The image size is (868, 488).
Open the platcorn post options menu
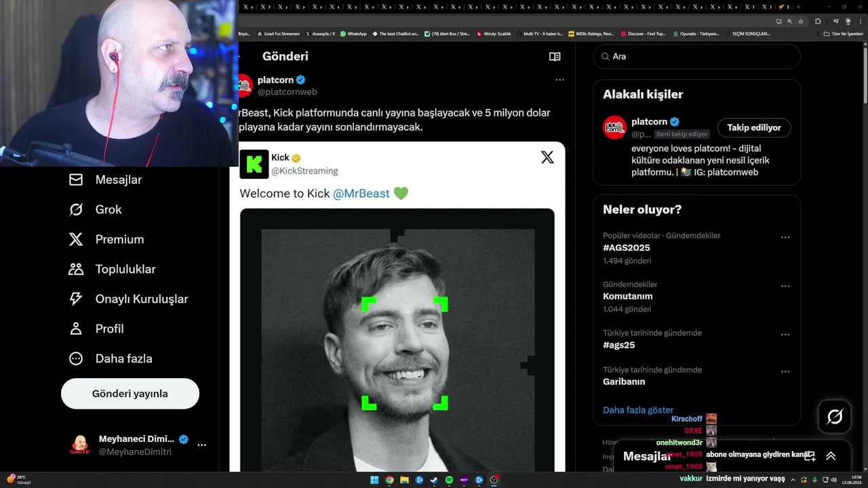tap(559, 80)
